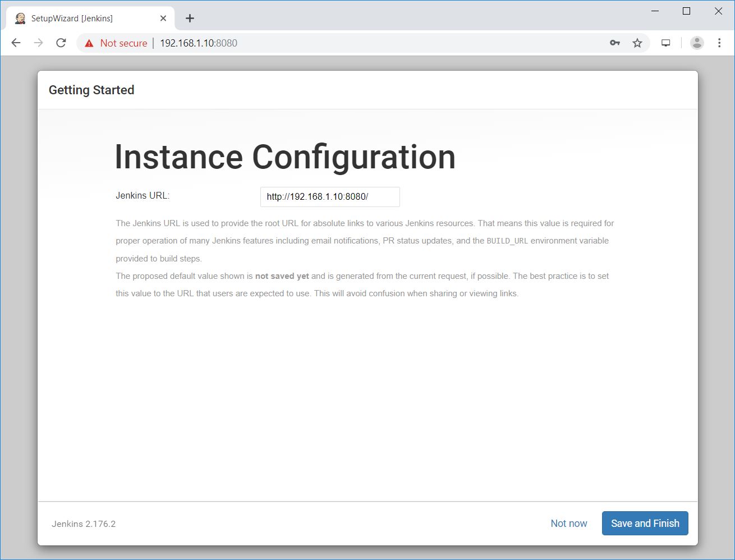Open the Not secure site warning
This screenshot has width=735, height=560.
click(116, 43)
